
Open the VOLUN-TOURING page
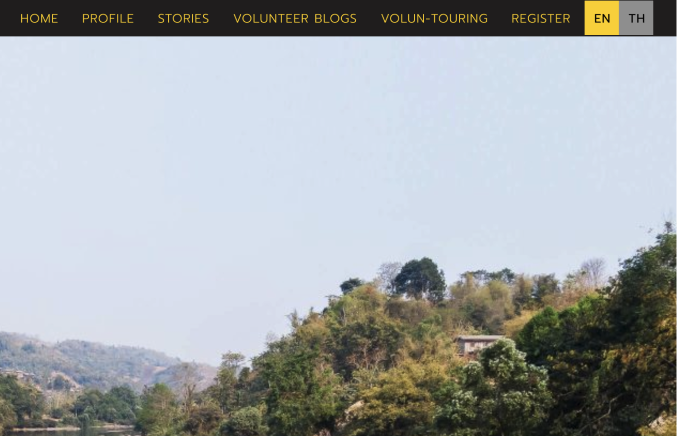434,19
